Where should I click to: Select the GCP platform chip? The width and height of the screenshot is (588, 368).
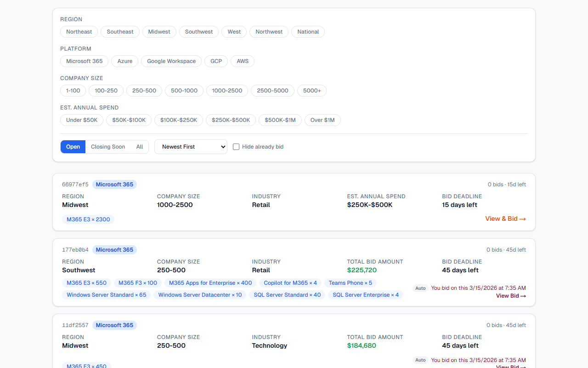coord(216,61)
